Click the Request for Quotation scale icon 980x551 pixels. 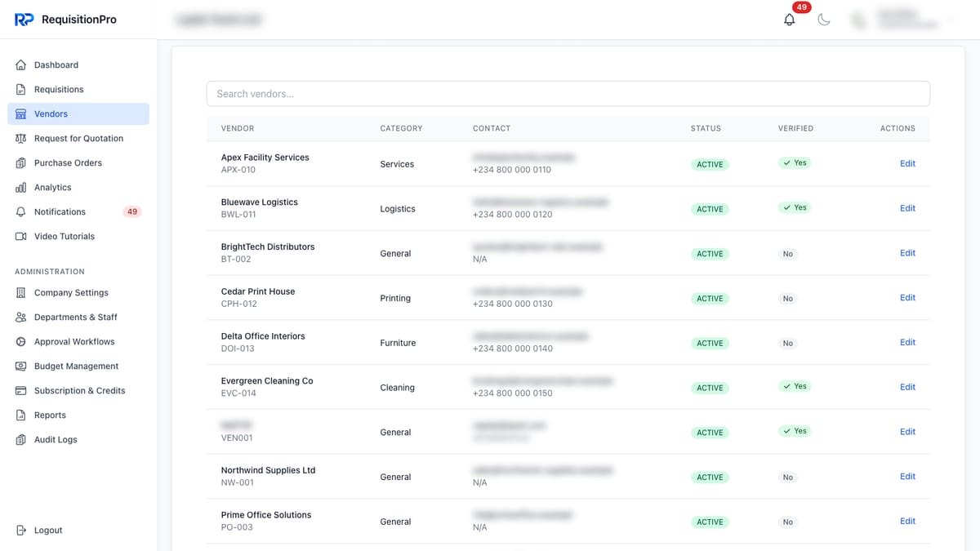(21, 139)
